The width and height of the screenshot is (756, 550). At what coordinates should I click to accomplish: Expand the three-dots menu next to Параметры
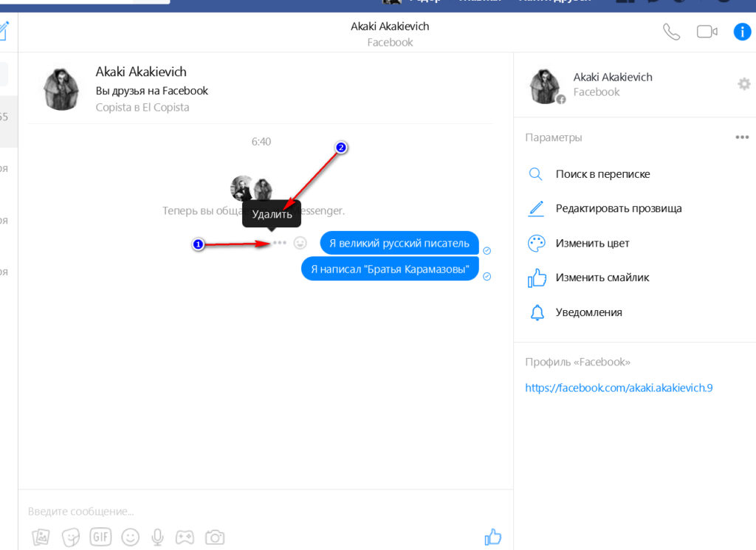[742, 137]
